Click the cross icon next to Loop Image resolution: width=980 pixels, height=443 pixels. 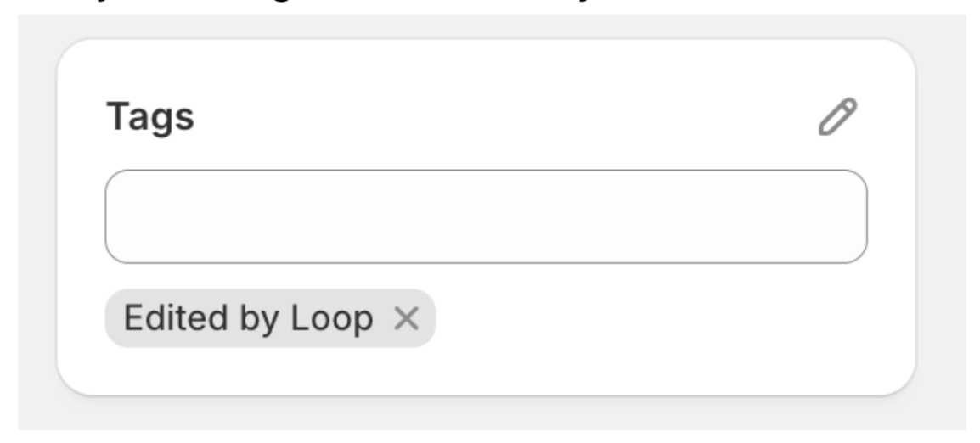(x=407, y=318)
